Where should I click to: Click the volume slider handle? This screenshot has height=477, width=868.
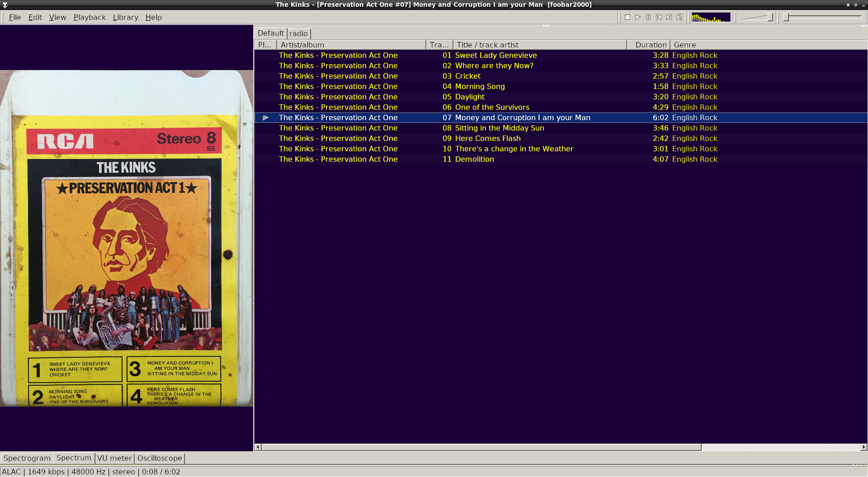[770, 17]
